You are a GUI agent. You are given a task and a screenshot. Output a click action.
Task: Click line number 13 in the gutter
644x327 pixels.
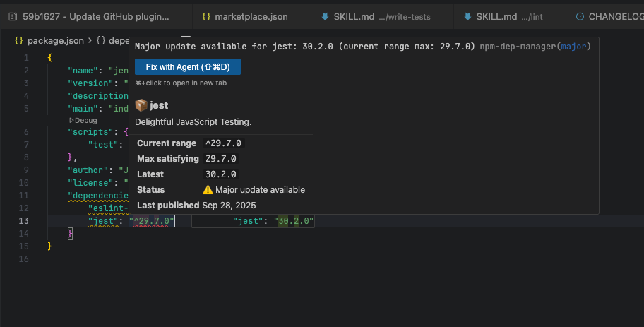coord(24,221)
